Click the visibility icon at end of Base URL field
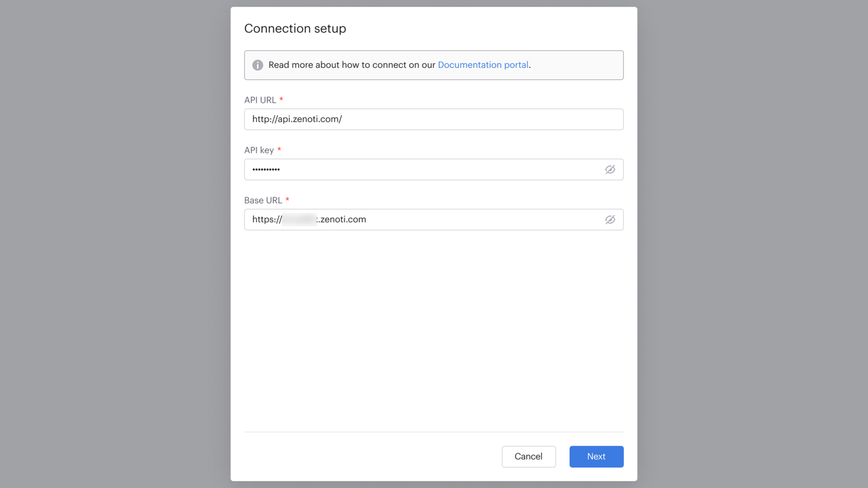Viewport: 868px width, 488px height. point(610,220)
